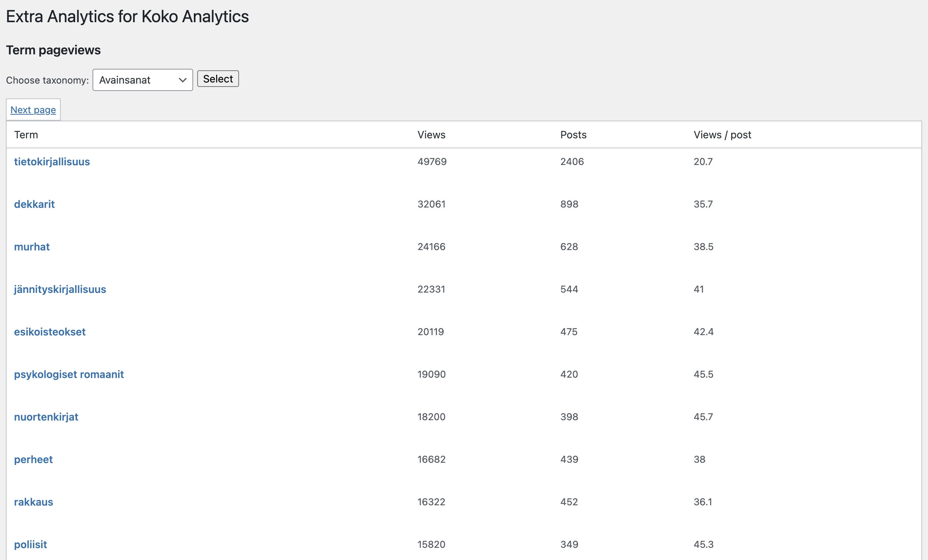This screenshot has width=928, height=560.
Task: Click the Views / post column header
Action: [x=722, y=135]
